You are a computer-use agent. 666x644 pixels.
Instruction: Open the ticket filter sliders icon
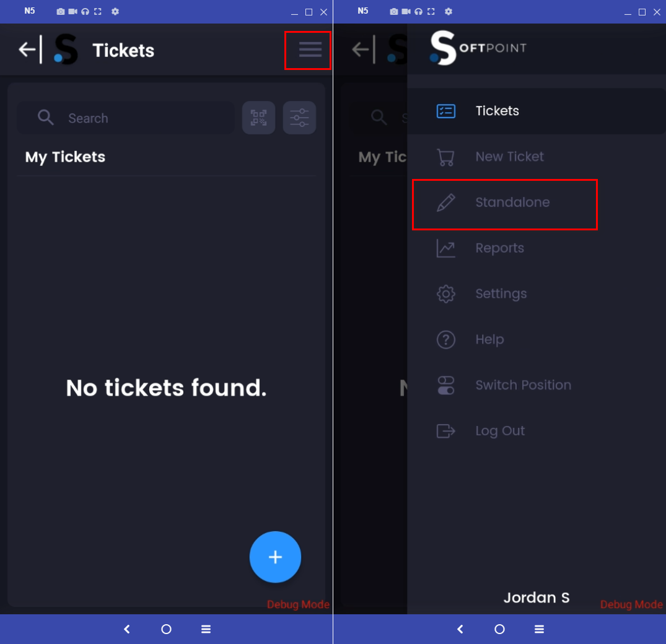click(299, 118)
